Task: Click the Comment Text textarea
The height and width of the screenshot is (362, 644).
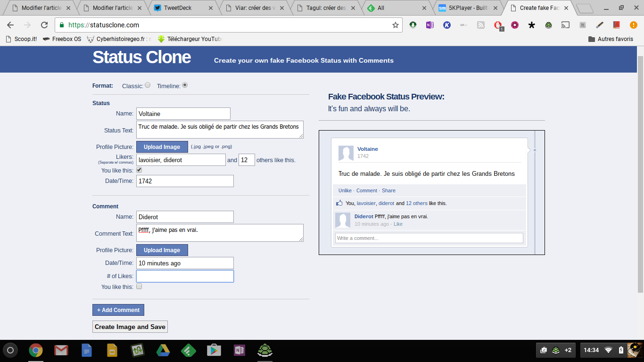Action: tap(220, 233)
